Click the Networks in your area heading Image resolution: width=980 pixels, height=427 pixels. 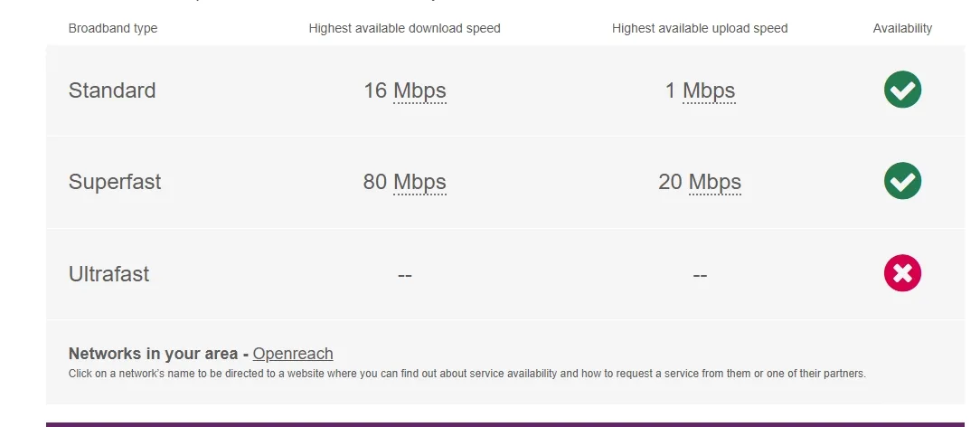click(x=153, y=353)
